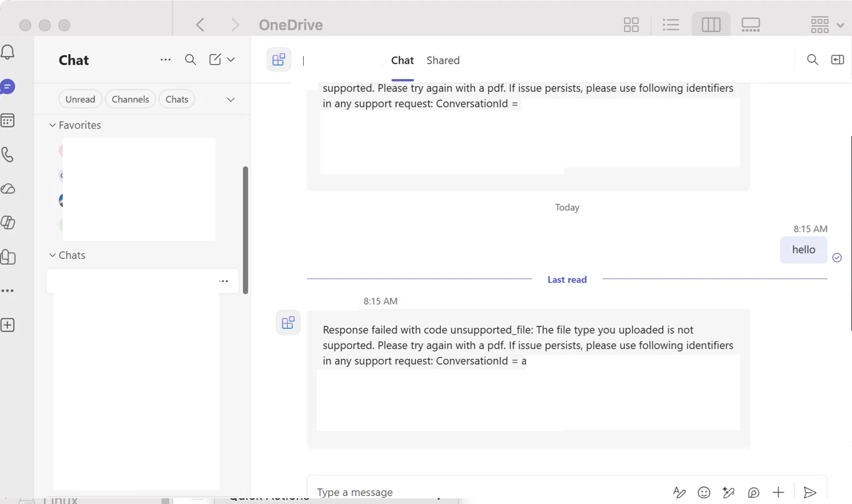852x504 pixels.
Task: Click the bot avatar beside error message
Action: coord(288,323)
